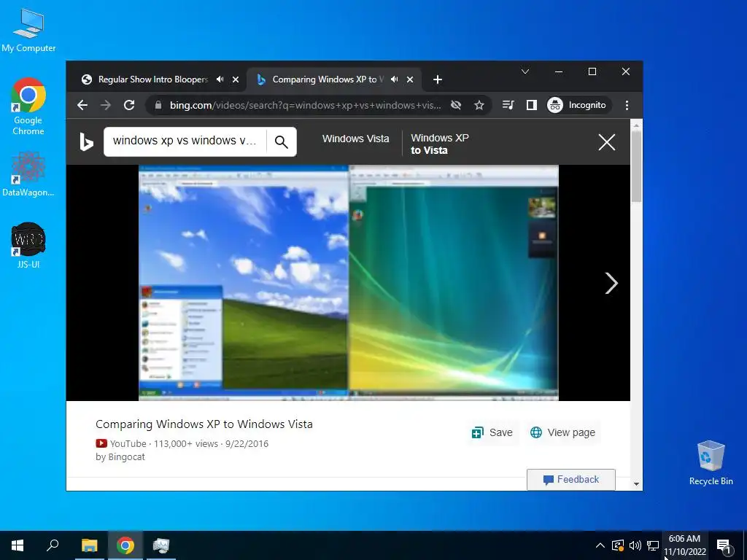747x560 pixels.
Task: Mute audio on Regular Show tab
Action: [x=220, y=79]
